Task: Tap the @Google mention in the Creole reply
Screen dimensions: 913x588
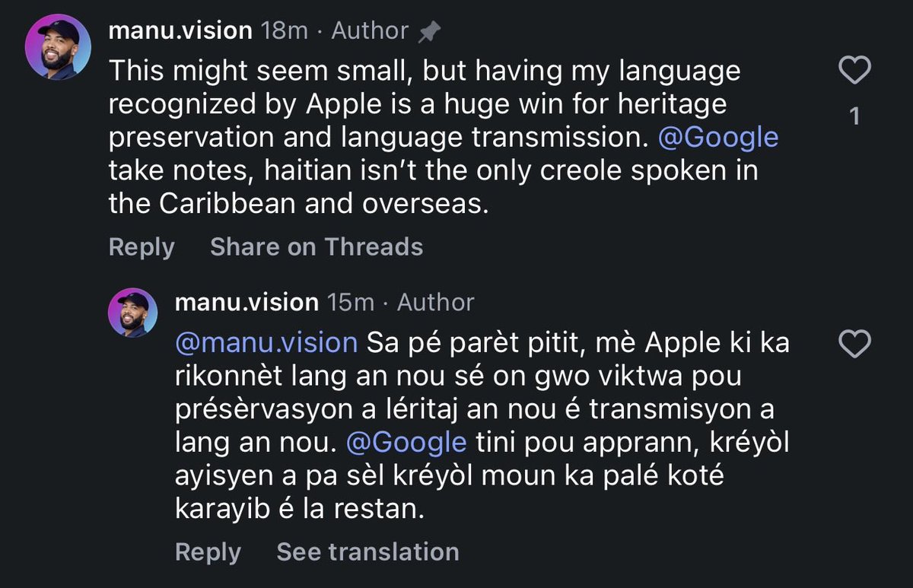Action: [x=406, y=441]
